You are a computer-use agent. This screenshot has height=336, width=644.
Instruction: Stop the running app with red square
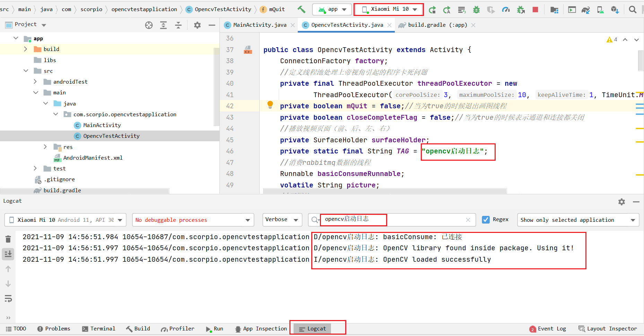536,10
